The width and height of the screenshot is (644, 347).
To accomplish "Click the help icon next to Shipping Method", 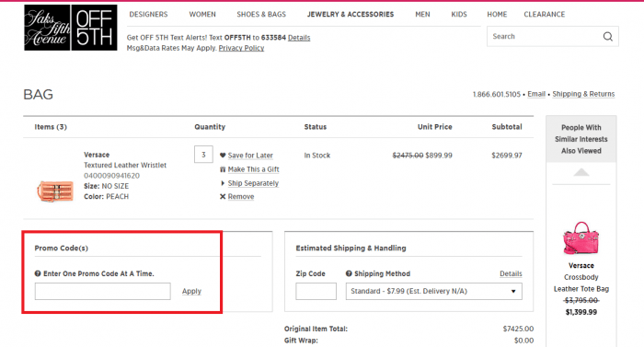I will pyautogui.click(x=349, y=273).
